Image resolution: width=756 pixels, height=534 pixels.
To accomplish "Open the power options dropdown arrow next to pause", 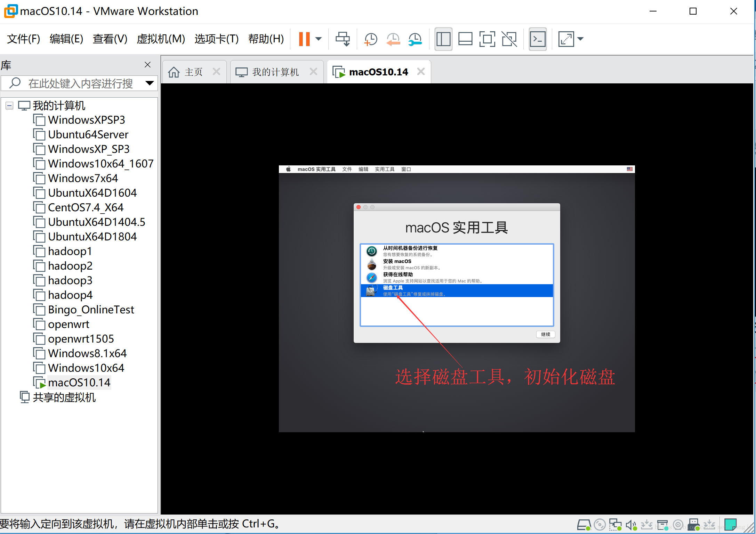I will click(319, 39).
